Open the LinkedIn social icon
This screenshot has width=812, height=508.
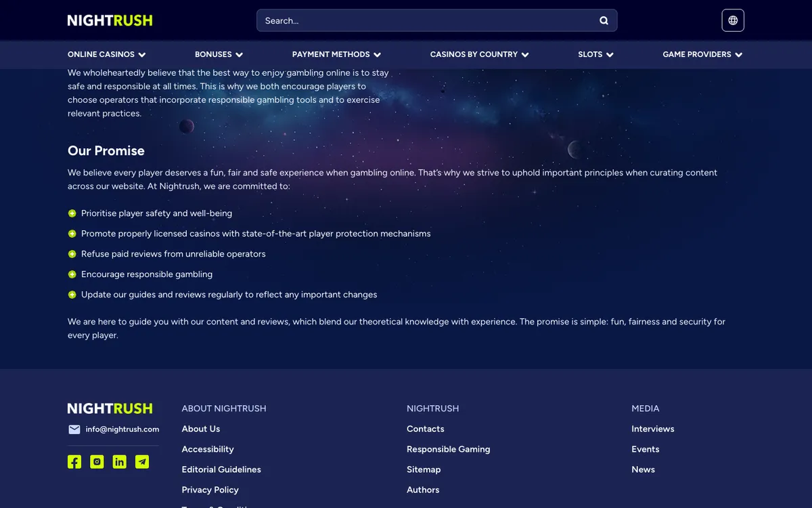[x=120, y=462]
